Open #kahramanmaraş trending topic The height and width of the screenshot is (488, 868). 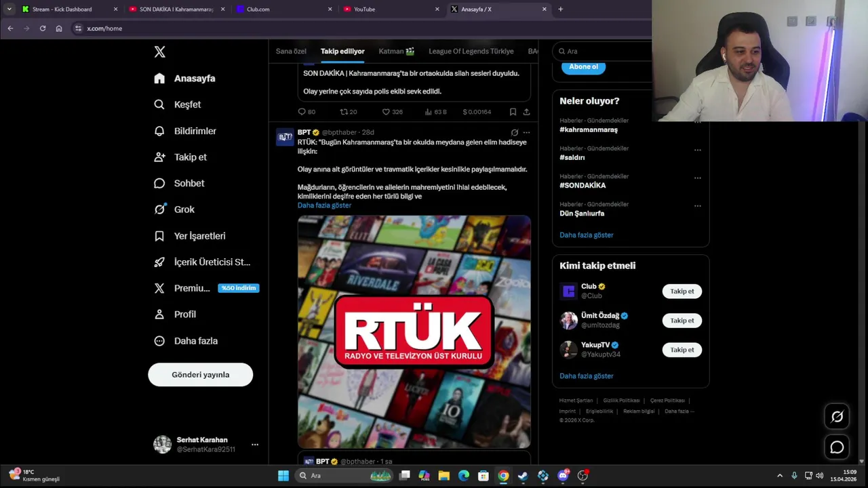pyautogui.click(x=589, y=129)
